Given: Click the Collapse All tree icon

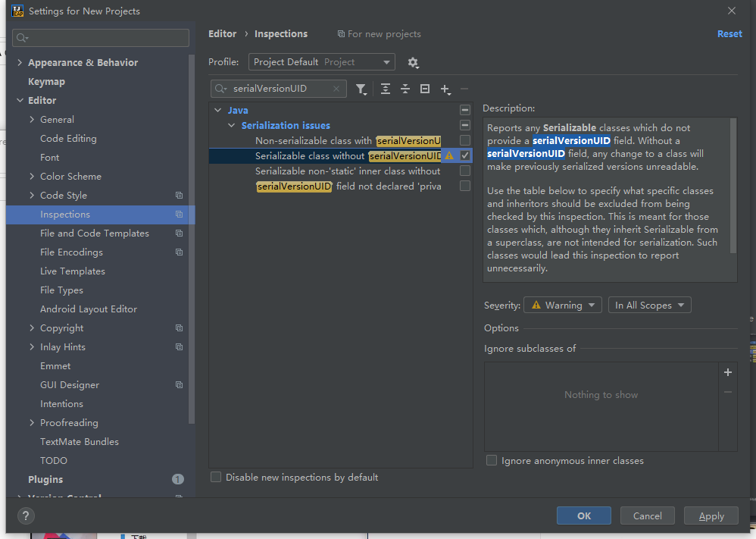Looking at the screenshot, I should pos(405,89).
